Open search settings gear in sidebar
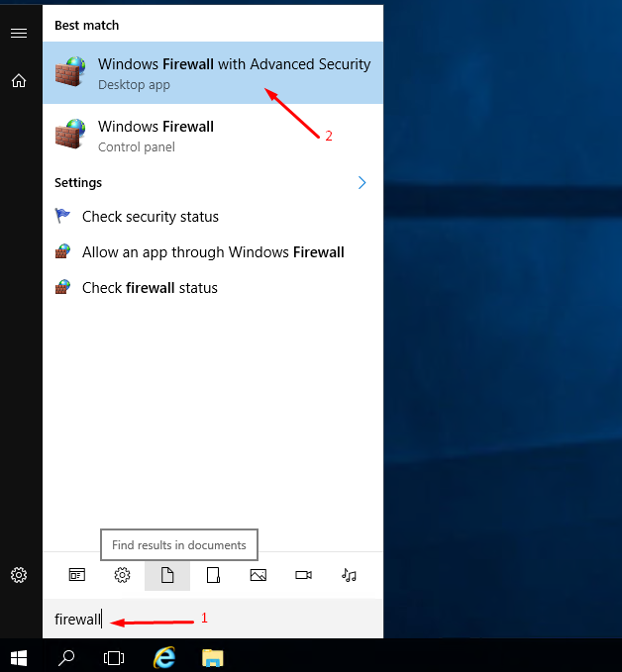 (19, 575)
